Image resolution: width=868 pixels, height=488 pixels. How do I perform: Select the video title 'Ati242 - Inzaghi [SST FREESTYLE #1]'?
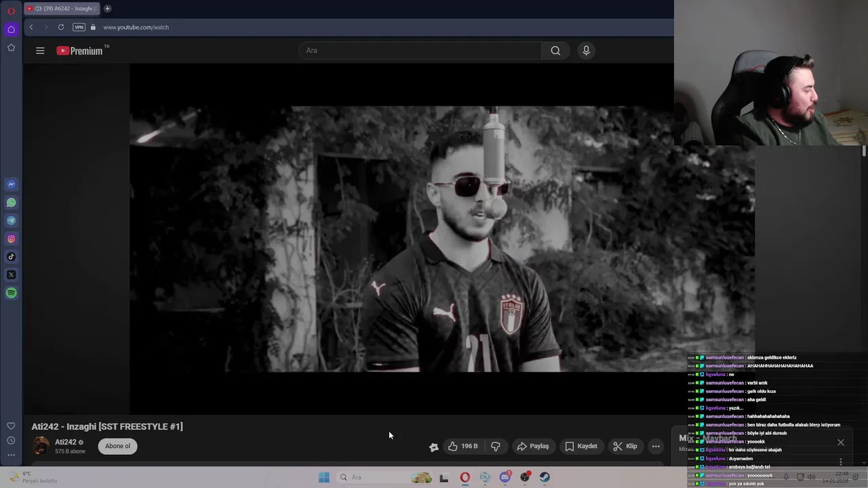[107, 426]
